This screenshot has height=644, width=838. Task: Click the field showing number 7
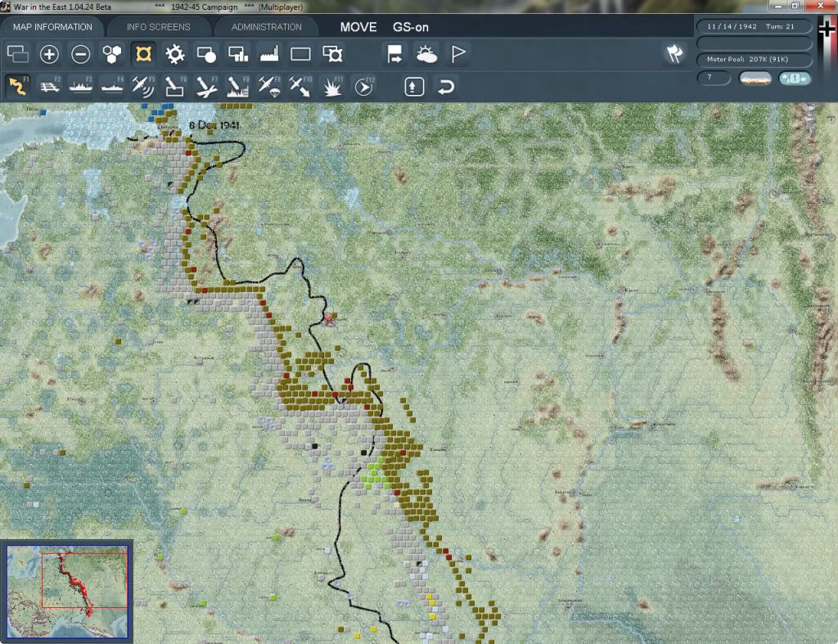(x=714, y=78)
